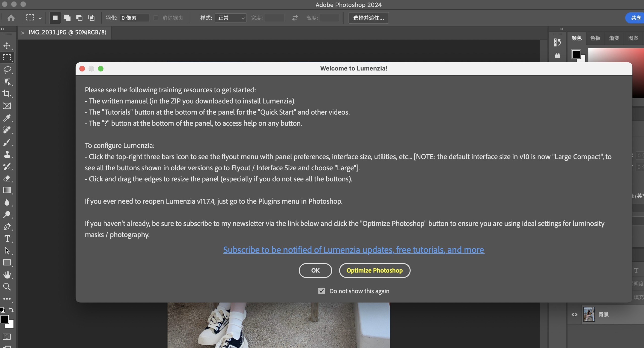Hide the 背景 layer with eye icon

pyautogui.click(x=574, y=314)
